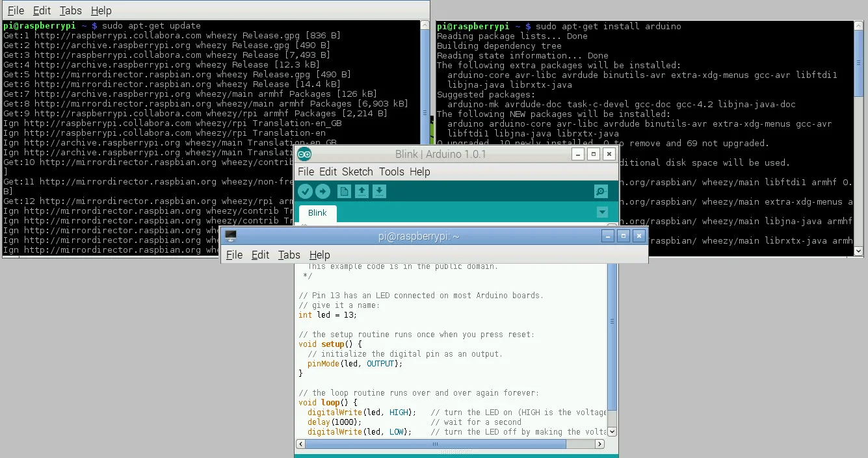Click the 'Reading package lists... Done' terminal line
The image size is (868, 458).
pos(512,36)
